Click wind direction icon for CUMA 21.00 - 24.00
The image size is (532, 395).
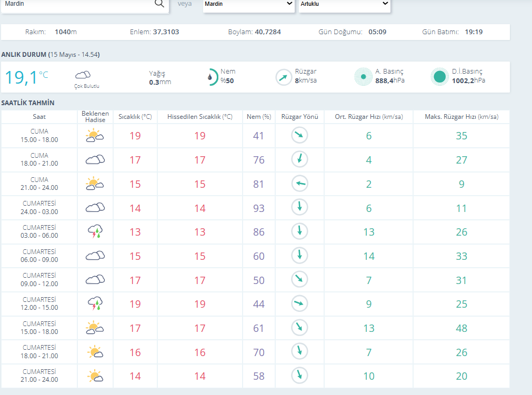299,184
